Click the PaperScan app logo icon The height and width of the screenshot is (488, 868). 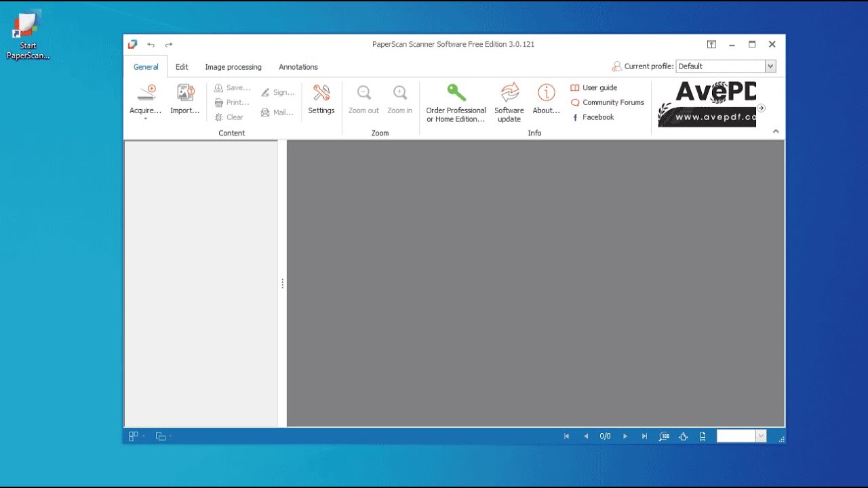pos(132,44)
